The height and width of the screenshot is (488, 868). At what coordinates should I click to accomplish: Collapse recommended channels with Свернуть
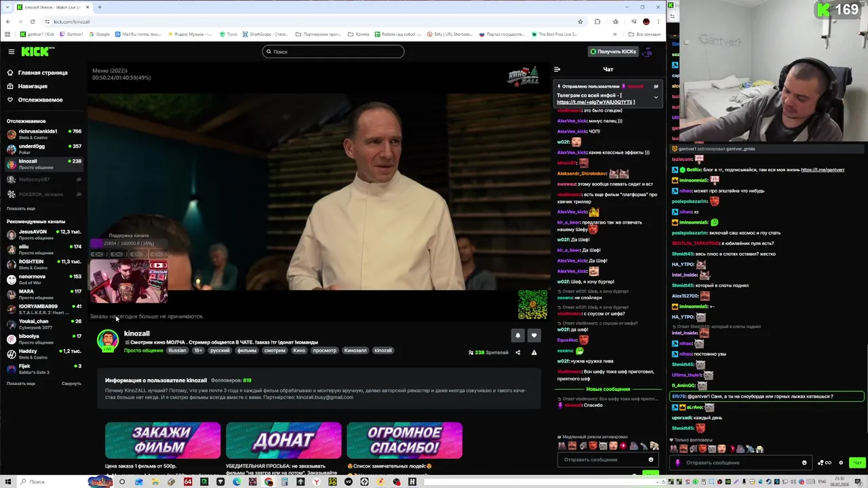click(71, 384)
